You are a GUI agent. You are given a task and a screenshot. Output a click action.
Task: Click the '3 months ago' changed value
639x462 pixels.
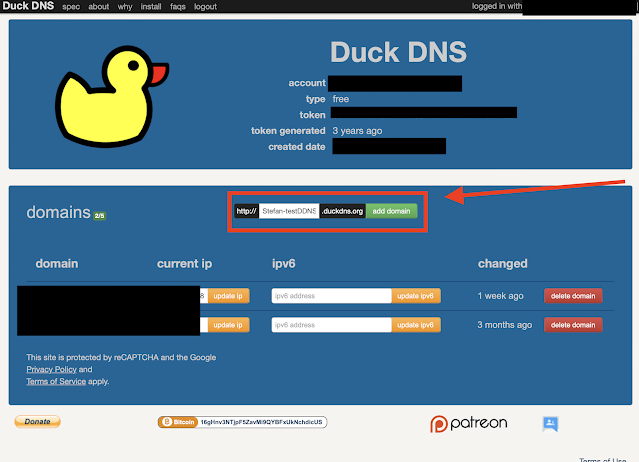click(505, 325)
